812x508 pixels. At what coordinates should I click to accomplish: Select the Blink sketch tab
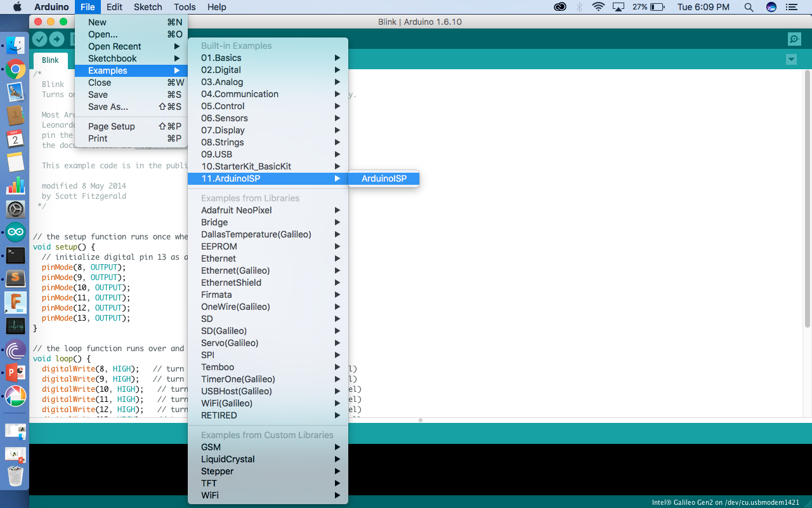coord(51,60)
